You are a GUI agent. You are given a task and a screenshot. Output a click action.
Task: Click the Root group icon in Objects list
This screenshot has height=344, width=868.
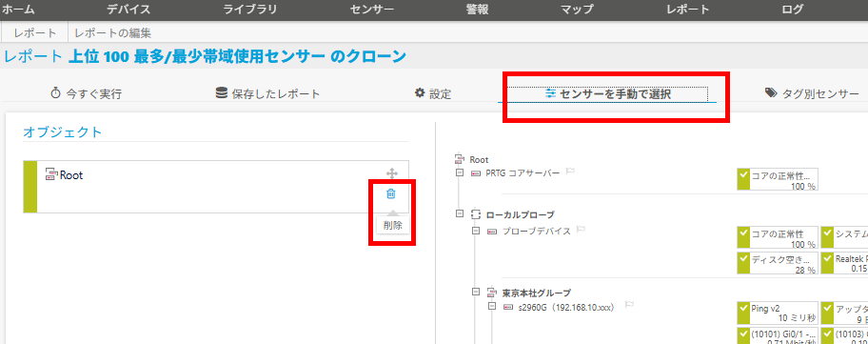(51, 175)
